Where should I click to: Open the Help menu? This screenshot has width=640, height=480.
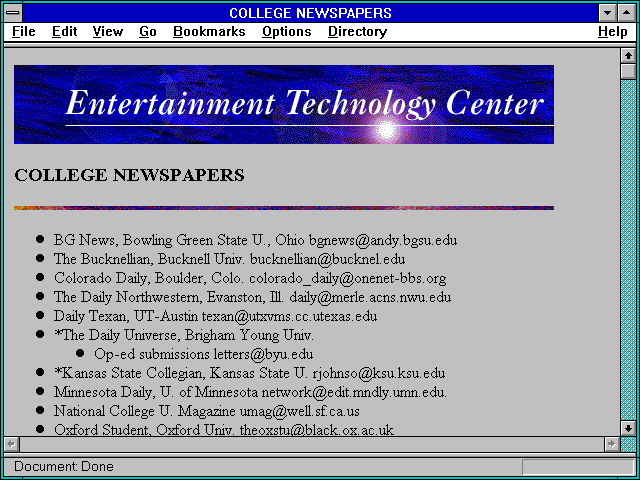tap(613, 31)
